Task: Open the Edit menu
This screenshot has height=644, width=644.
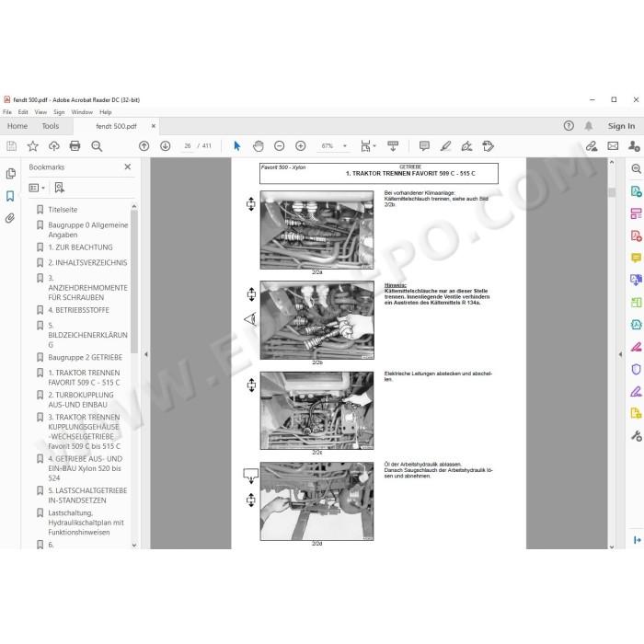Action: click(x=23, y=111)
